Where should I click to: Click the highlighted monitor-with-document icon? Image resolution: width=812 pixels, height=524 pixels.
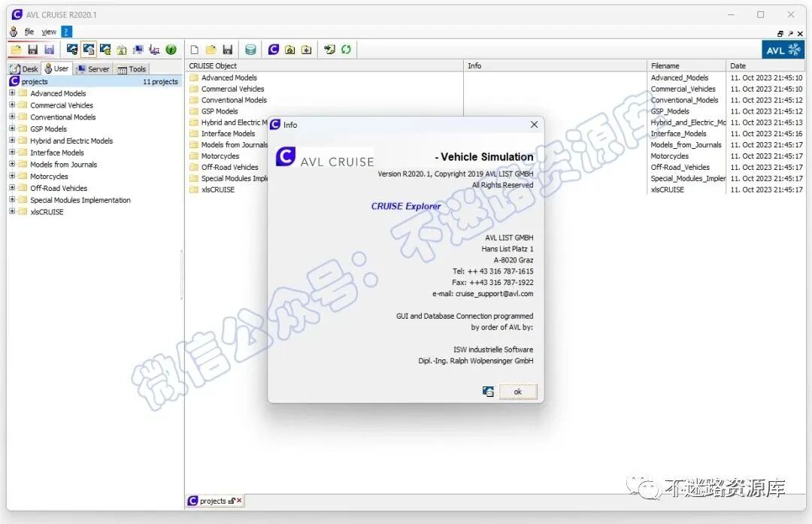pos(89,50)
